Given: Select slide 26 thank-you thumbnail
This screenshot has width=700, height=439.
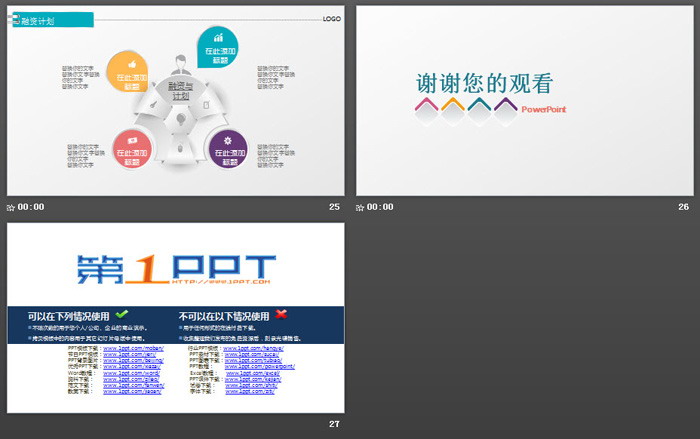Looking at the screenshot, I should tap(525, 100).
